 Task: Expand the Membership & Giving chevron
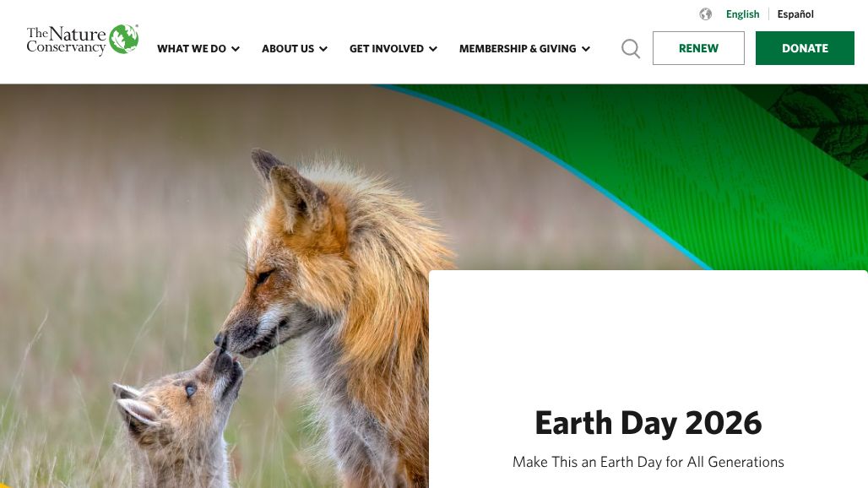click(x=586, y=49)
